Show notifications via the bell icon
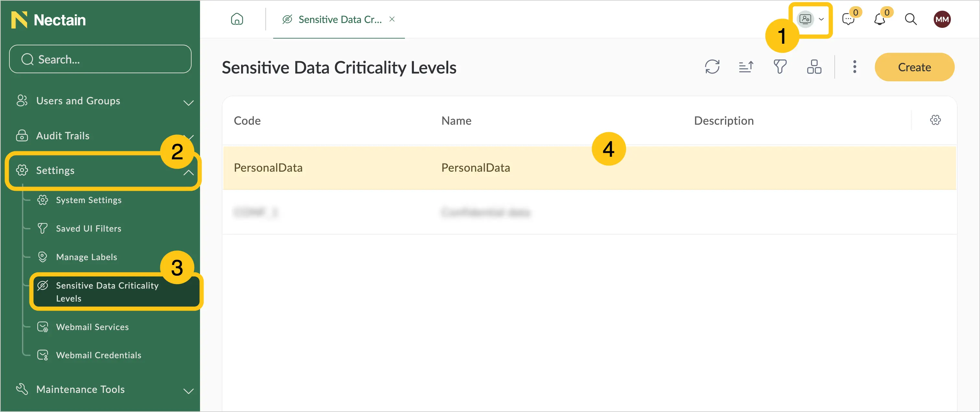This screenshot has width=980, height=412. [880, 19]
